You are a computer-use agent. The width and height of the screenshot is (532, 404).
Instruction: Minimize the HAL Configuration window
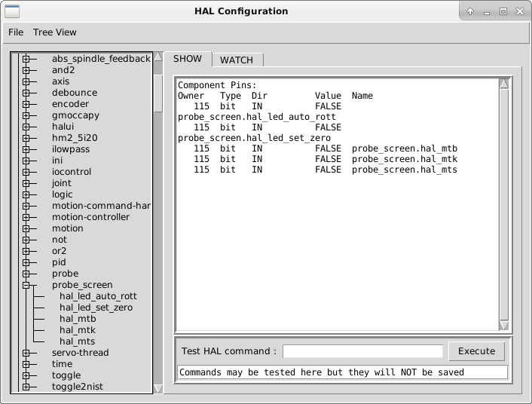pos(487,12)
